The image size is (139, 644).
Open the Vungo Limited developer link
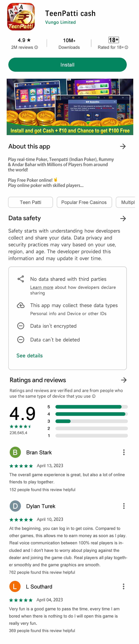pos(60,22)
